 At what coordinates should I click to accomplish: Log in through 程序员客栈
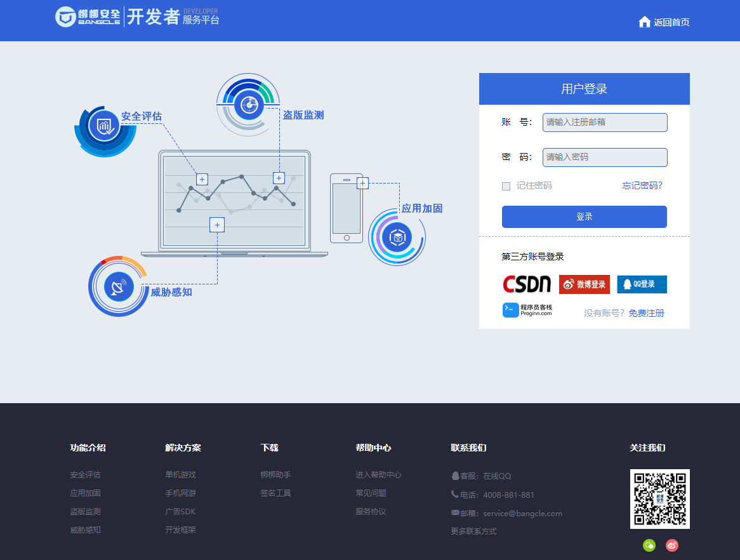pyautogui.click(x=527, y=310)
